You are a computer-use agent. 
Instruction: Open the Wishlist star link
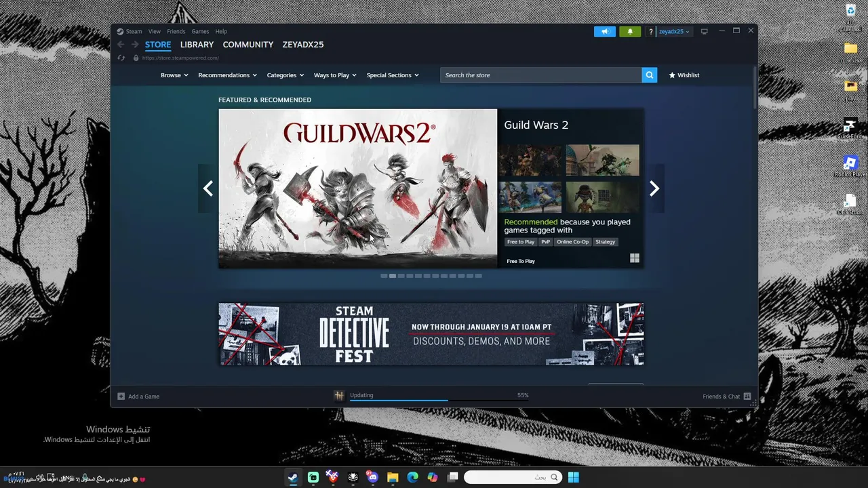click(684, 75)
